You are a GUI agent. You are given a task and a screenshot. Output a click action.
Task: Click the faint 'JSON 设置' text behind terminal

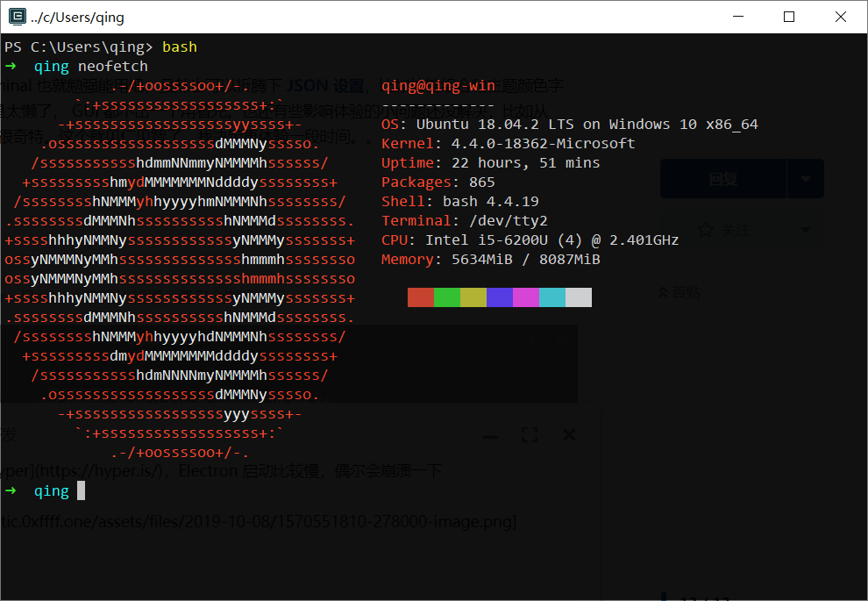point(325,86)
